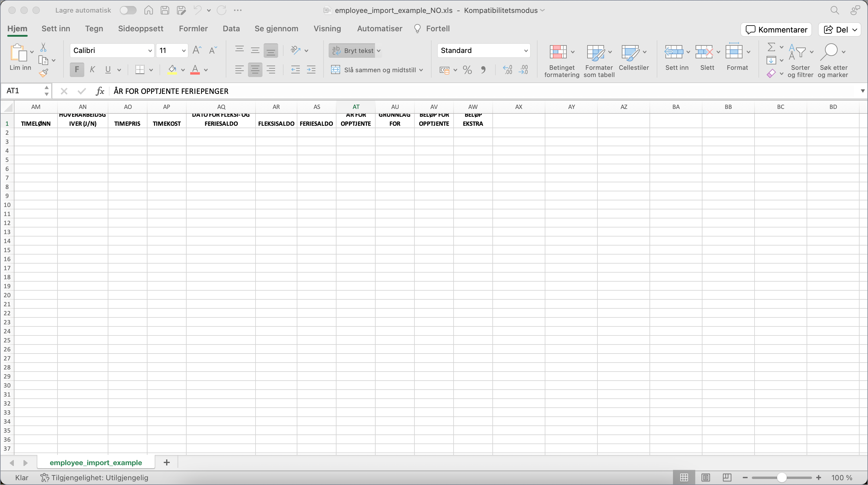Open the Calibri font name dropdown
This screenshot has width=868, height=485.
[150, 51]
